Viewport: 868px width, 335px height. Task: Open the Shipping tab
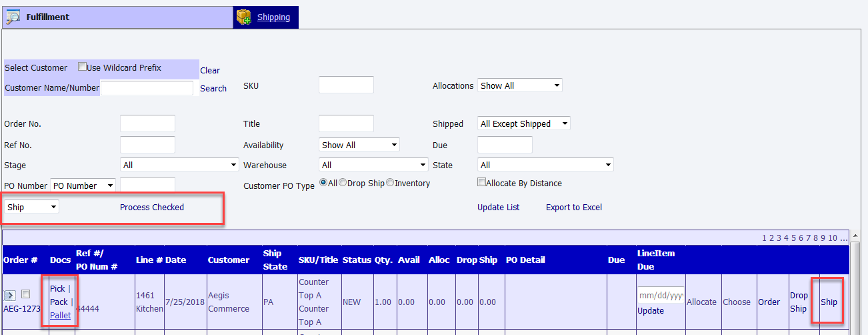[x=273, y=17]
